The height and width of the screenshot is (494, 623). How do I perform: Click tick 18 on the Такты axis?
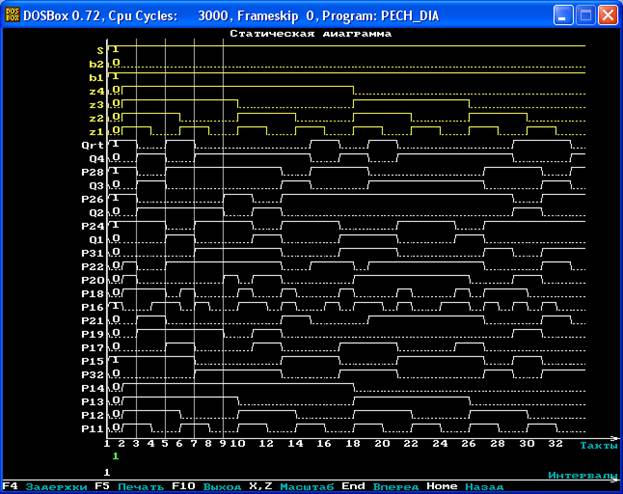tap(354, 443)
